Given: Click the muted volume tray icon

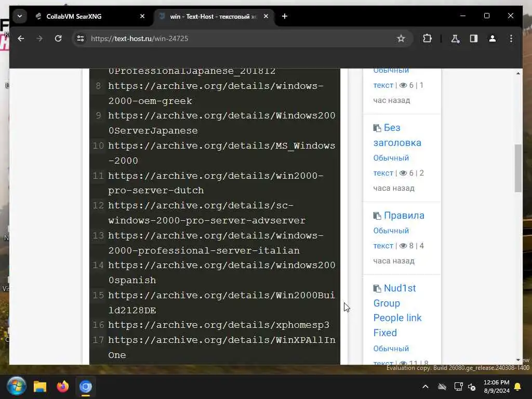Looking at the screenshot, I should coord(472,387).
